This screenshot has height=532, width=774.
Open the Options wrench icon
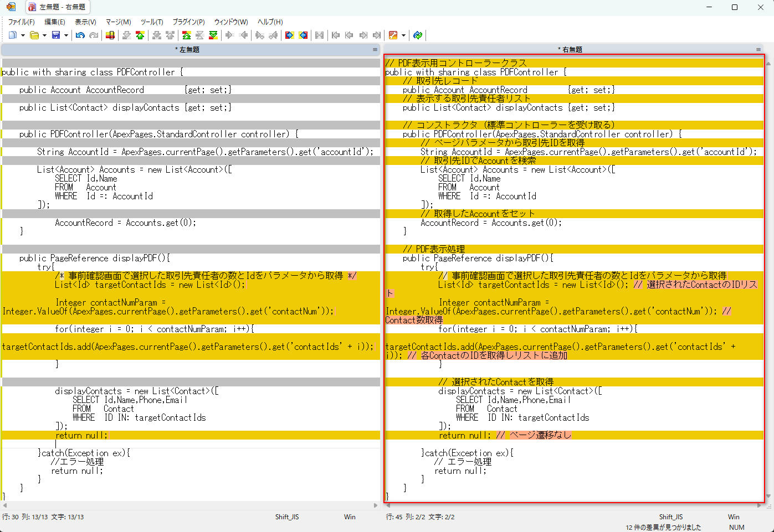tap(393, 35)
